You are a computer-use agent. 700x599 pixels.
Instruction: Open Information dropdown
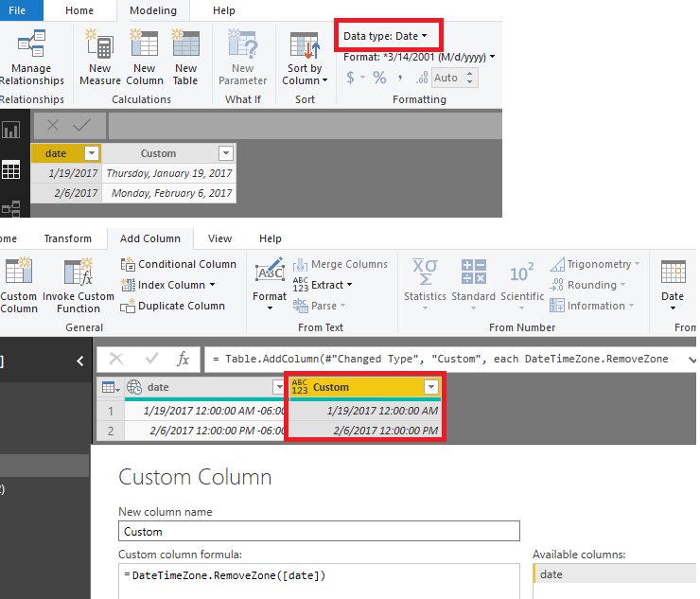pos(592,306)
